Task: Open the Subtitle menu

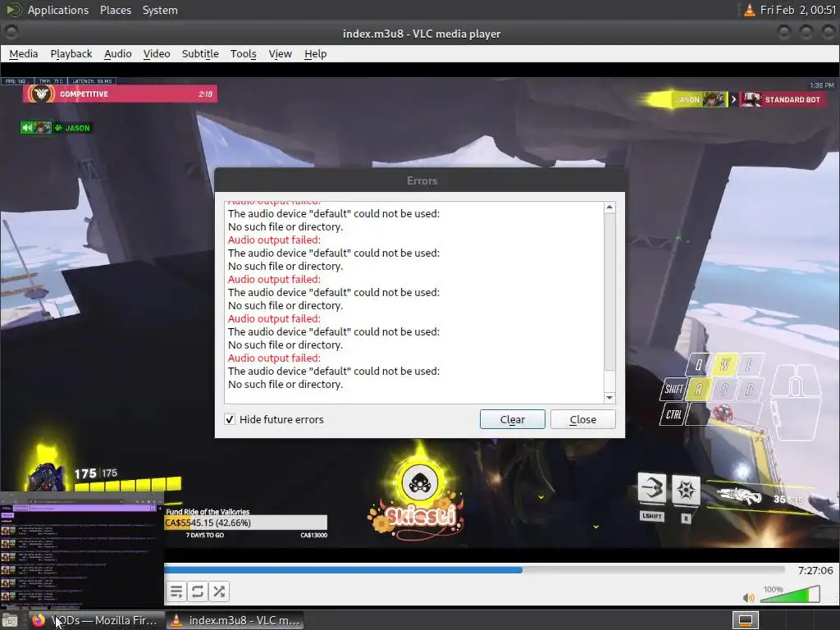Action: coord(200,53)
